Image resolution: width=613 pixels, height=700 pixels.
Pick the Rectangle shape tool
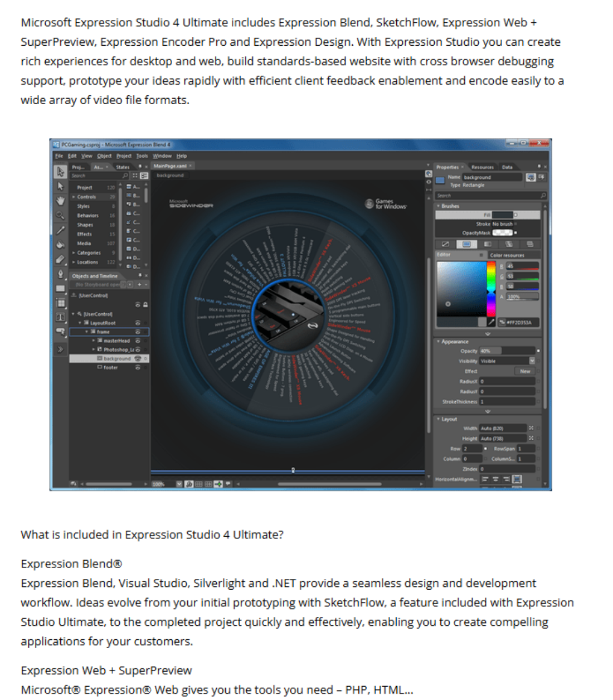coord(60,288)
